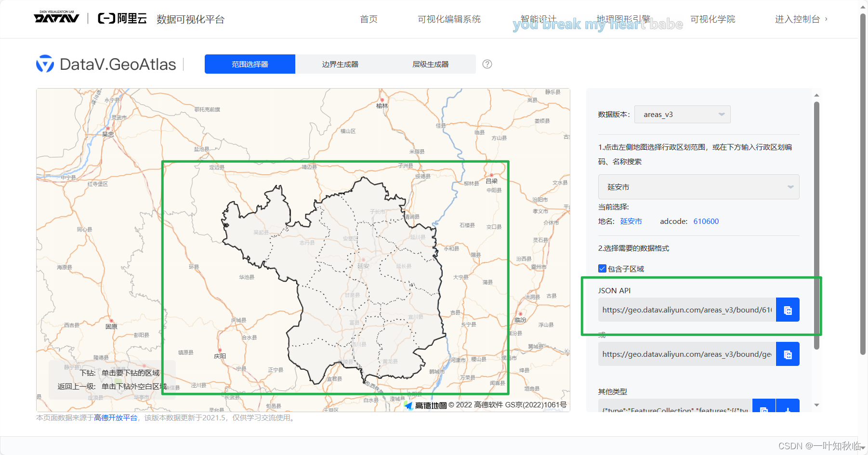The width and height of the screenshot is (868, 455).
Task: Click the page vertical scrollbar thumb
Action: [x=863, y=184]
